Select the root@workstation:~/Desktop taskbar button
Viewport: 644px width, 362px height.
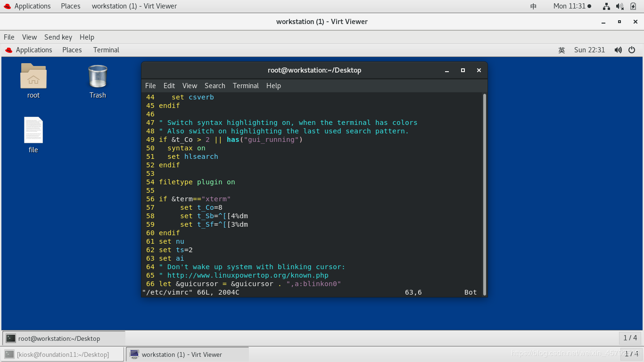(x=64, y=338)
